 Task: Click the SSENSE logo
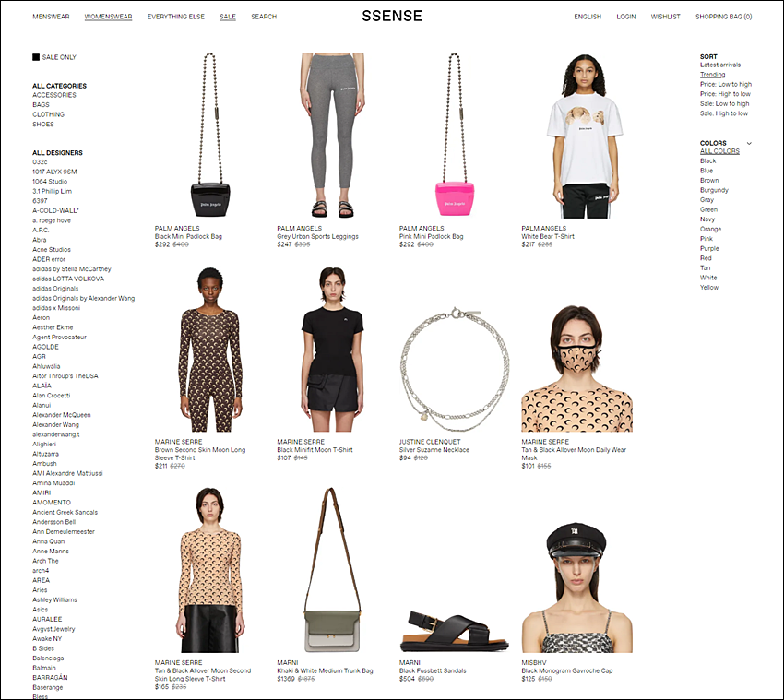[392, 16]
